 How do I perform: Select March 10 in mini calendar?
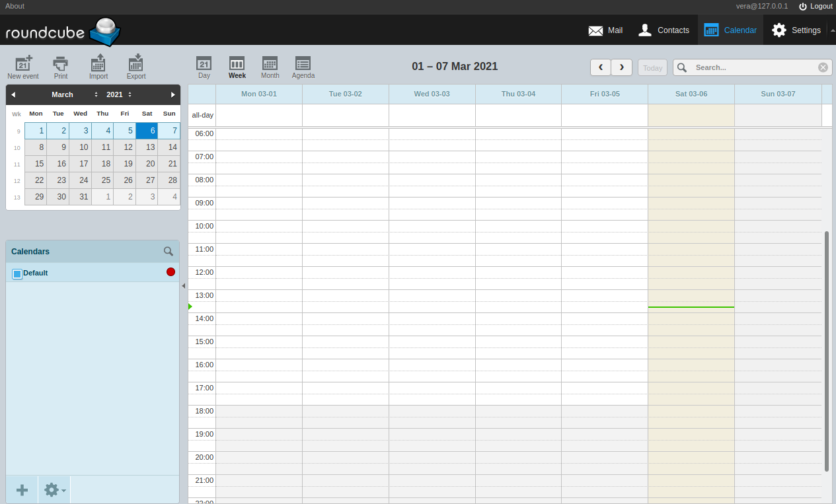tap(80, 147)
